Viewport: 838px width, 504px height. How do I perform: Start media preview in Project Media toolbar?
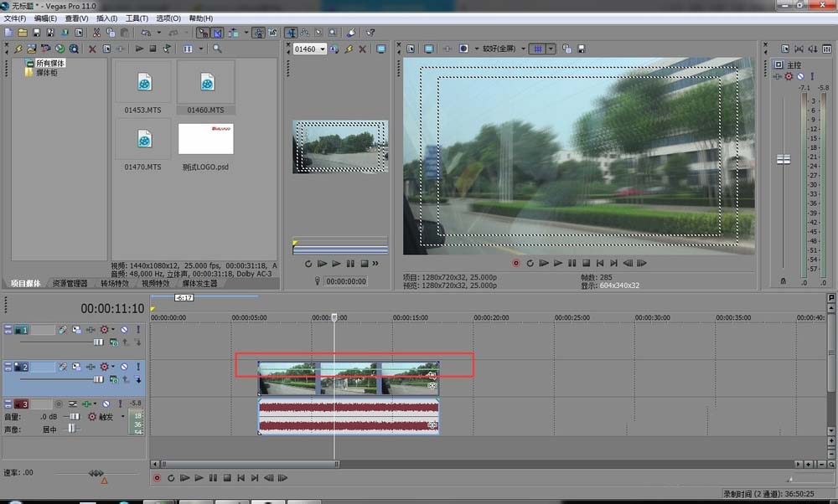point(139,49)
